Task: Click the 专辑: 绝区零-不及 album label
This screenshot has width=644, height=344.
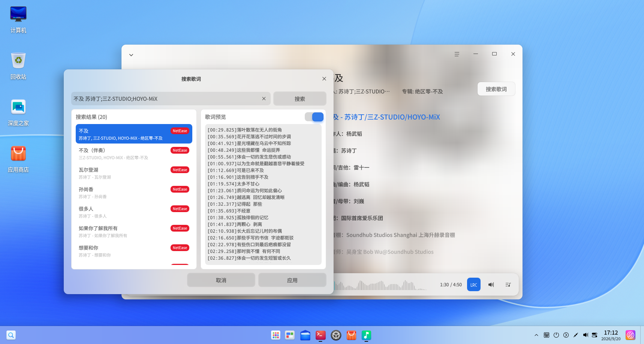Action: 422,91
